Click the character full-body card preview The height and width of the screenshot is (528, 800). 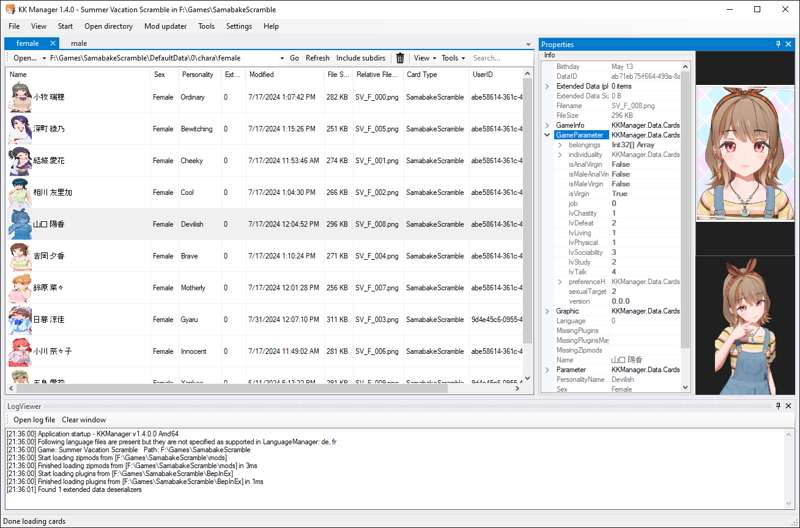[745, 325]
